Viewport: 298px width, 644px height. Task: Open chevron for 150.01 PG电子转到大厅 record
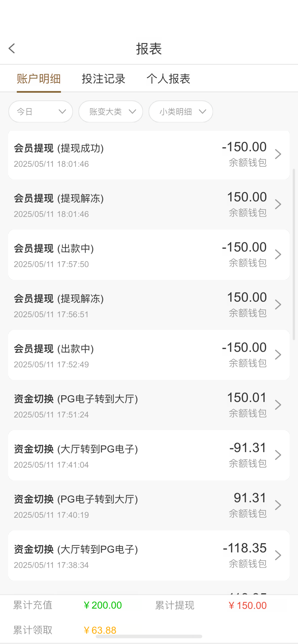tap(278, 405)
